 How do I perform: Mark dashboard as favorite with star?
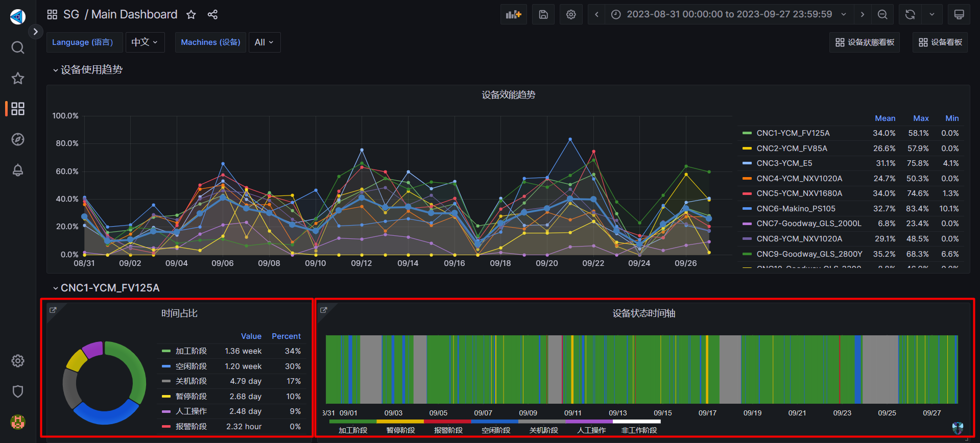191,14
